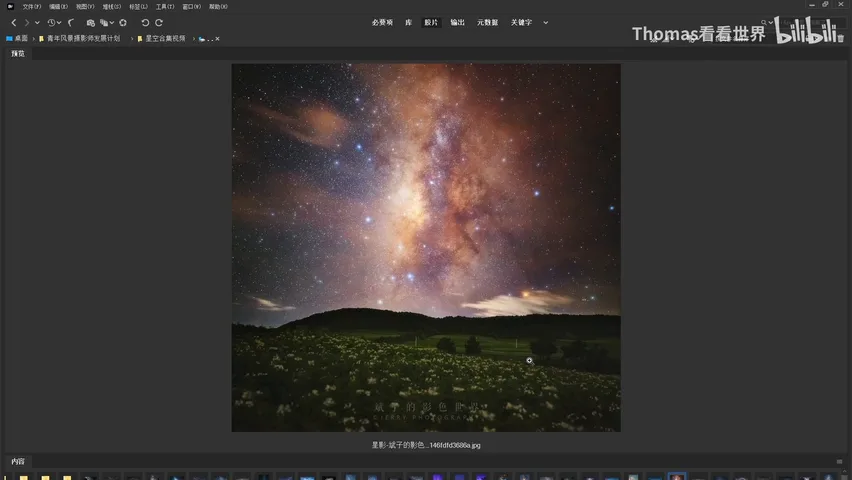Screen dimensions: 852x480
Task: Expand chevron after 青年风景摄影师发展计划 in path bar
Action: [132, 39]
